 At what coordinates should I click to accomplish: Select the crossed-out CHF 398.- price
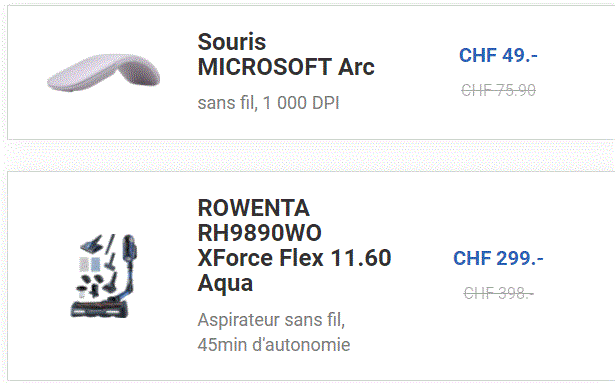(x=498, y=293)
